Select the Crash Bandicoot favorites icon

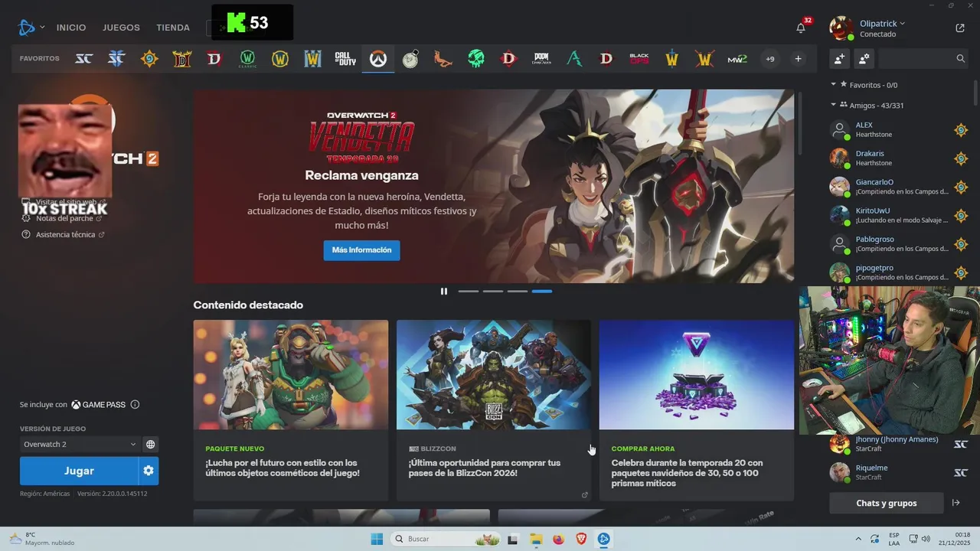point(443,59)
